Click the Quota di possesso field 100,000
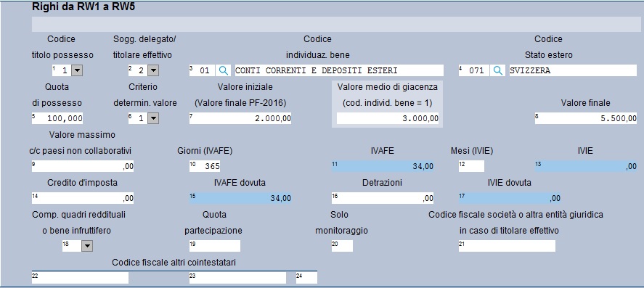This screenshot has width=644, height=288. [x=57, y=118]
